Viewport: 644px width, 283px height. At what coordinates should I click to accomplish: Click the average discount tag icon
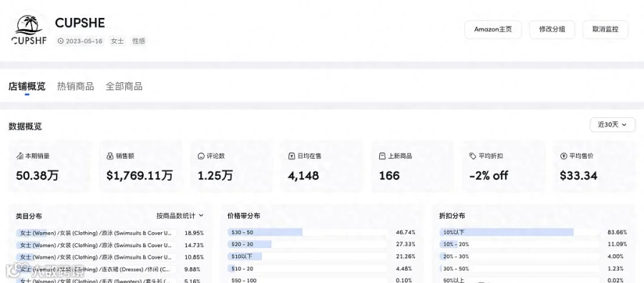point(473,157)
